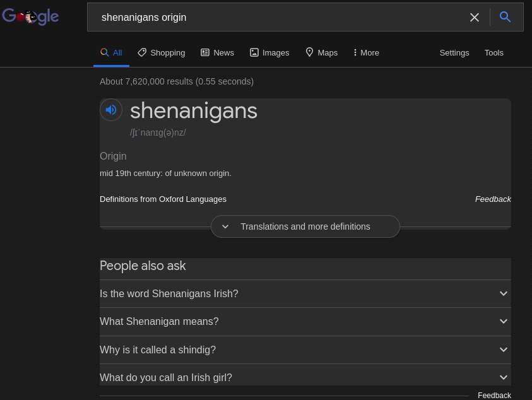Select the All results tab

pos(111,52)
